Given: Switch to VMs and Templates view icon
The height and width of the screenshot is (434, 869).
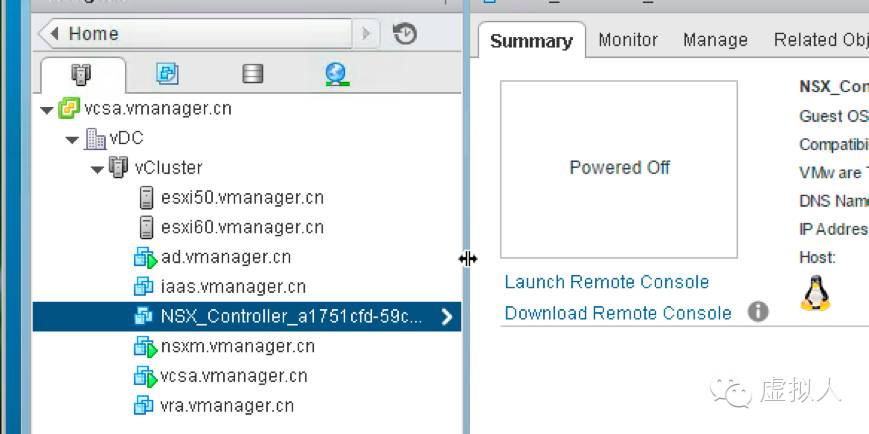Looking at the screenshot, I should (167, 73).
